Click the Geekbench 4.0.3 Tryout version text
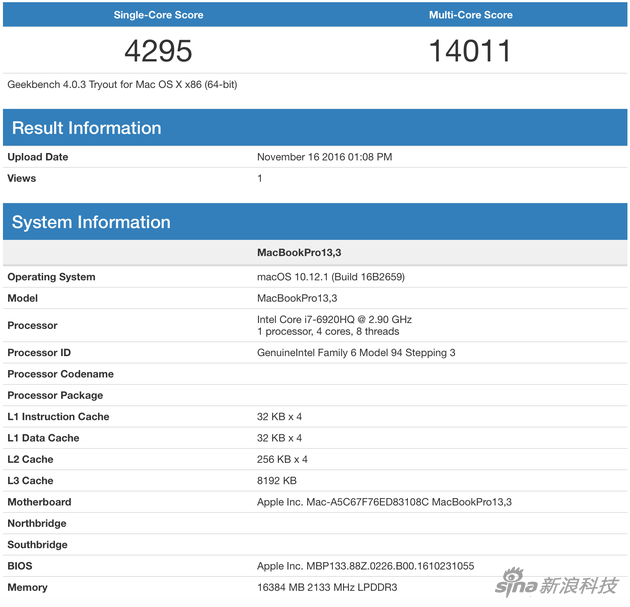 point(122,85)
